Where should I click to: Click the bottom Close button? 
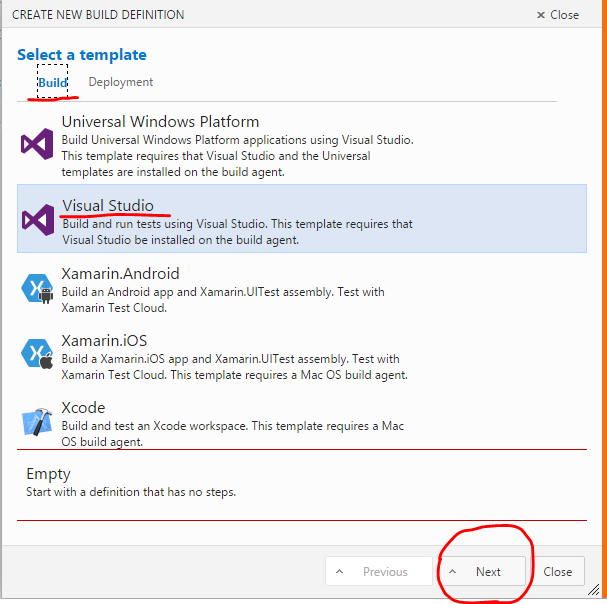click(x=557, y=571)
